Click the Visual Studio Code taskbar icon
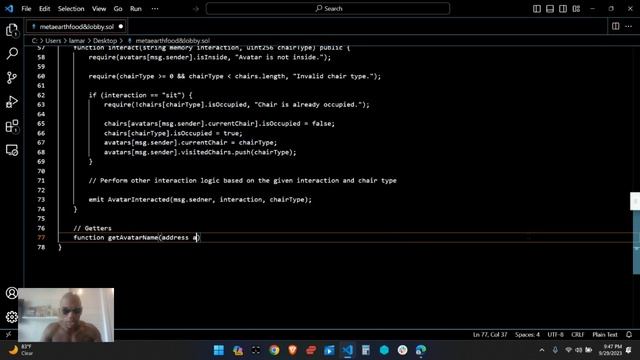This screenshot has width=640, height=360. point(348,350)
